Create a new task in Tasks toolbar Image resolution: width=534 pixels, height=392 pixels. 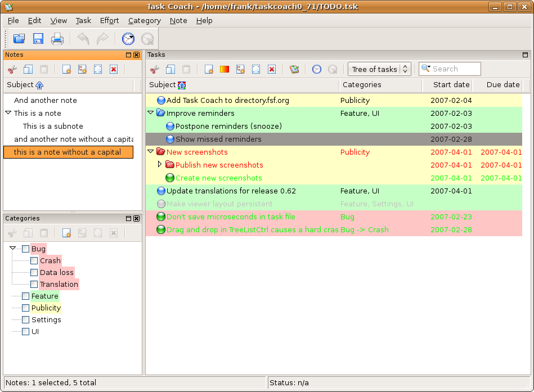(x=209, y=69)
